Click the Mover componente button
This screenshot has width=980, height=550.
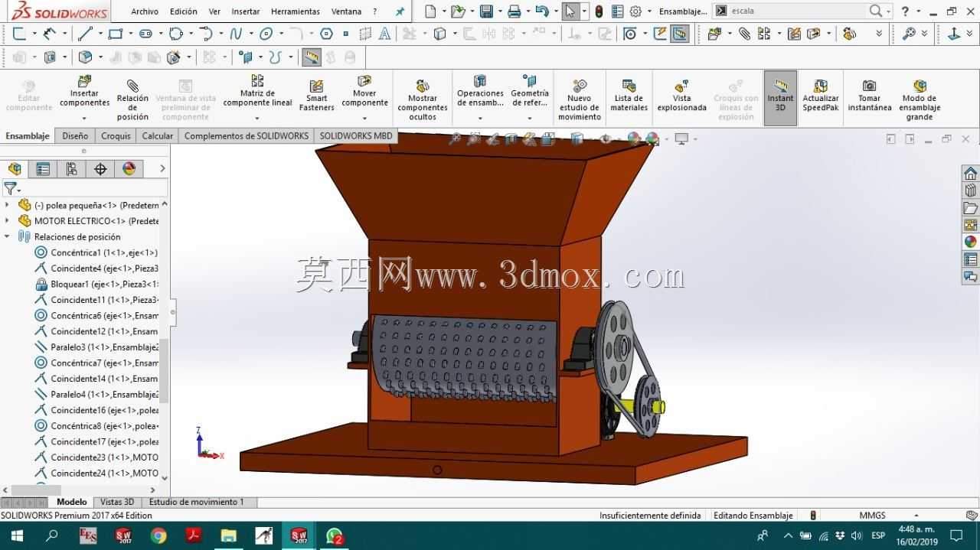(364, 92)
